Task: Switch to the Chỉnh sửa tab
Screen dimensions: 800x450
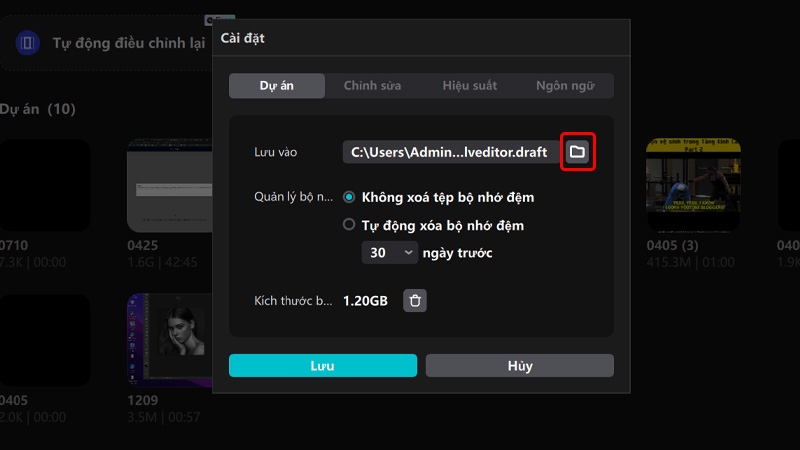Action: pos(372,86)
